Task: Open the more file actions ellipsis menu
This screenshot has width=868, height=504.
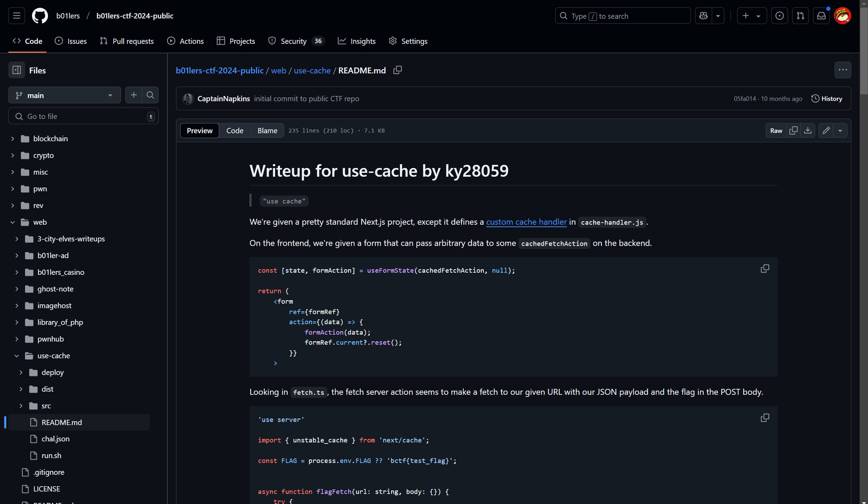Action: pyautogui.click(x=843, y=70)
